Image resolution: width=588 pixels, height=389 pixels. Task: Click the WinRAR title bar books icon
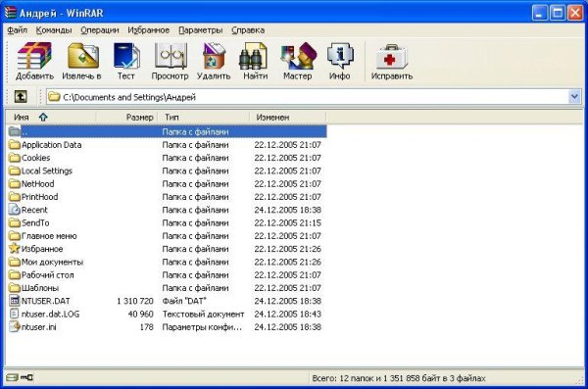(x=11, y=13)
